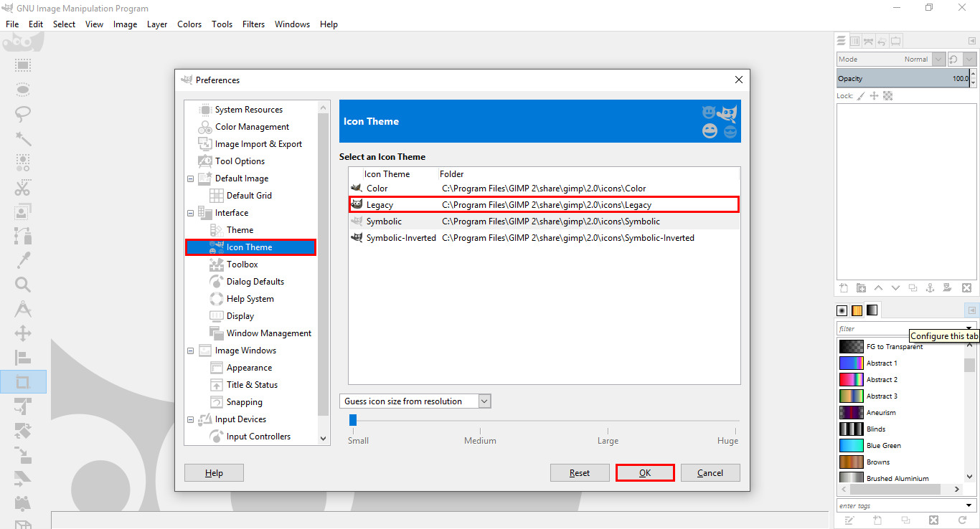Open the Paths tab icon in dock
The image size is (980, 529).
[869, 41]
